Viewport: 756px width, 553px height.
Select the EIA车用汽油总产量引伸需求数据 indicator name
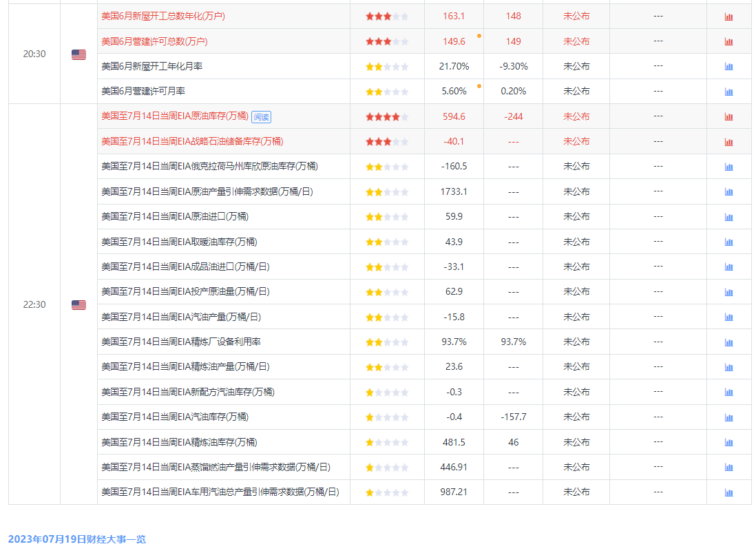pyautogui.click(x=220, y=492)
